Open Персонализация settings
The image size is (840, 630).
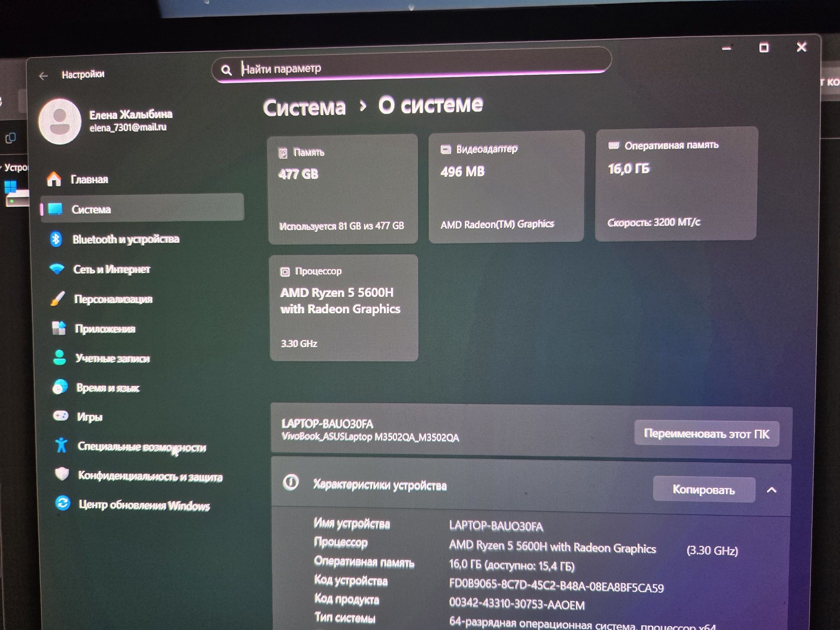tap(113, 299)
